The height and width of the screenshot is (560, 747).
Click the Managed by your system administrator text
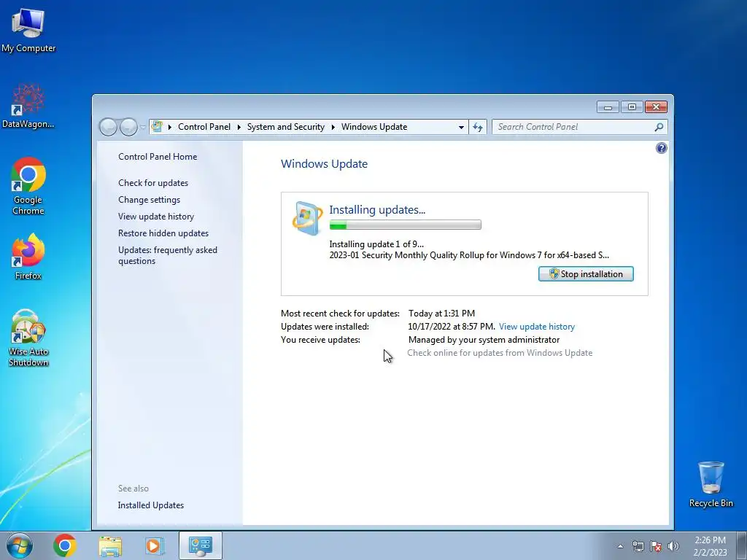pyautogui.click(x=484, y=340)
